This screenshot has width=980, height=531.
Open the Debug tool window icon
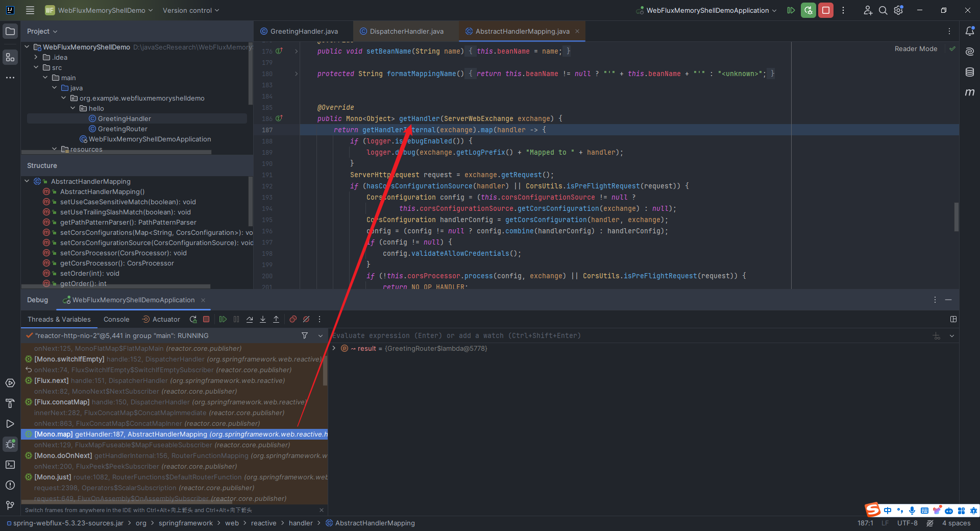point(10,444)
